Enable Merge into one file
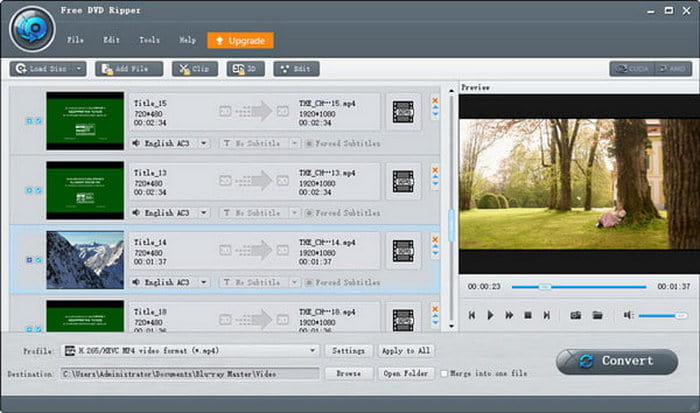The image size is (700, 413). [x=444, y=373]
